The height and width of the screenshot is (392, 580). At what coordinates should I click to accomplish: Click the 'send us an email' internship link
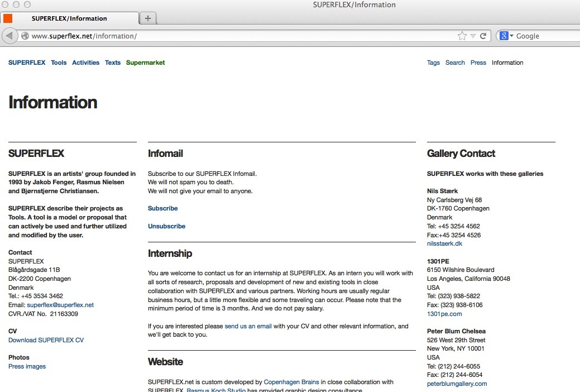pyautogui.click(x=248, y=326)
